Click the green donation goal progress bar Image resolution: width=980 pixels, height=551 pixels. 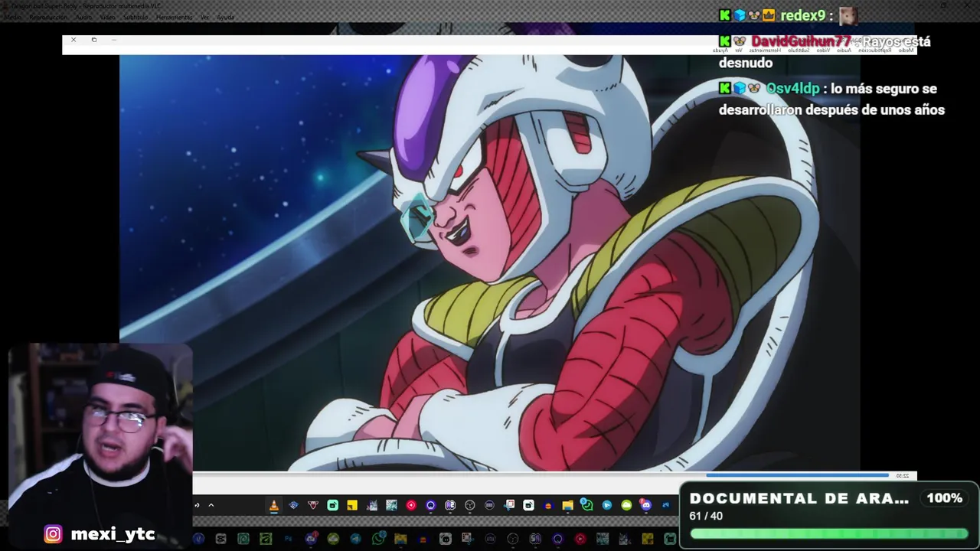tap(828, 534)
